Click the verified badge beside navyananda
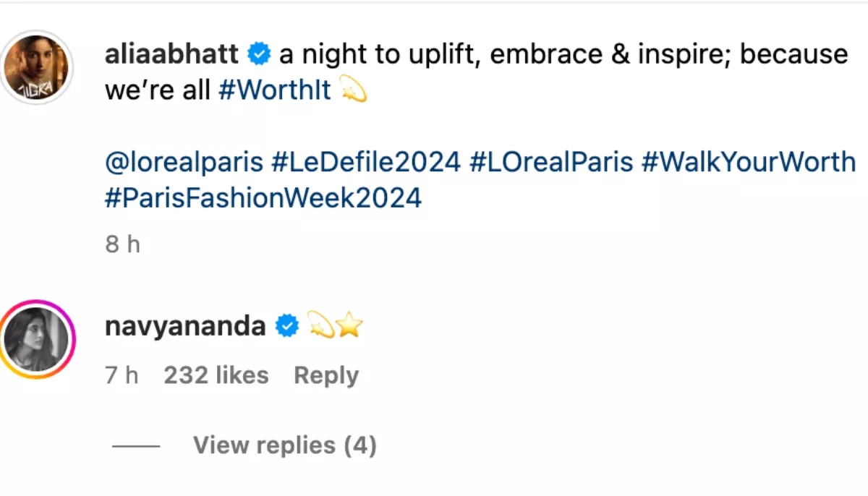This screenshot has width=868, height=496. click(x=288, y=327)
